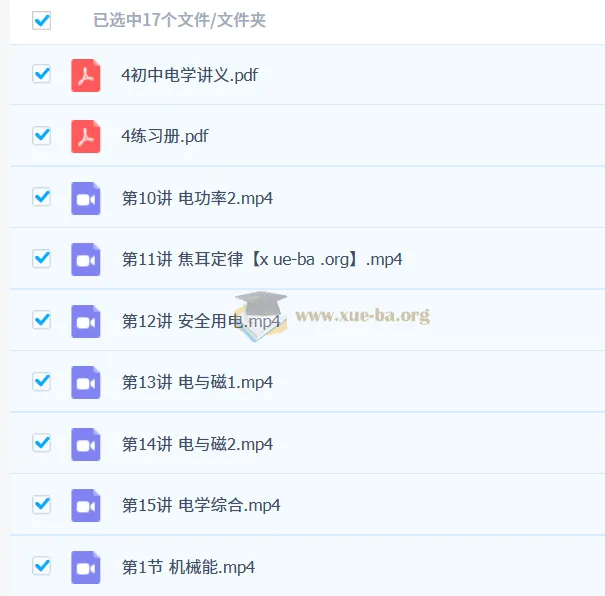Open the file name 4初中电学讲义.pdf
The image size is (605, 596).
point(189,75)
